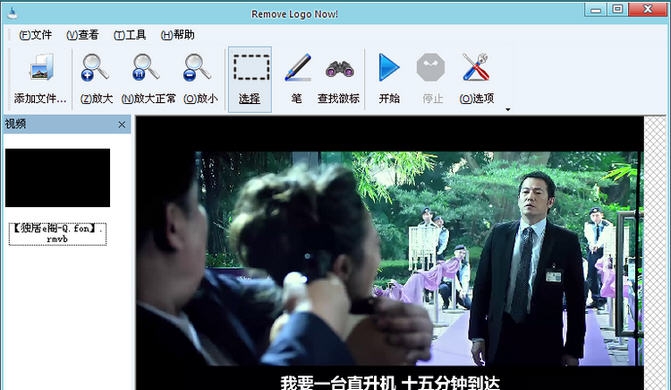Screen dimensions: 671x390
Task: Click the video preview frame
Action: coord(389,253)
